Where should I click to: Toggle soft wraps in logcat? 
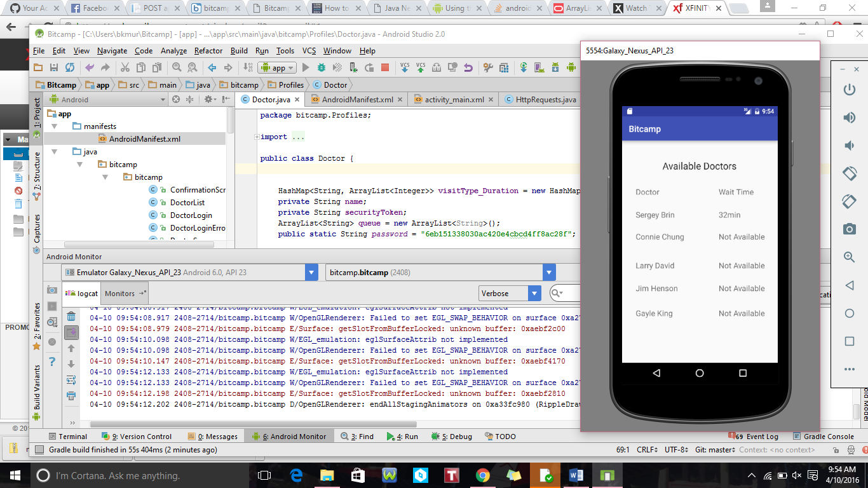[x=71, y=380]
